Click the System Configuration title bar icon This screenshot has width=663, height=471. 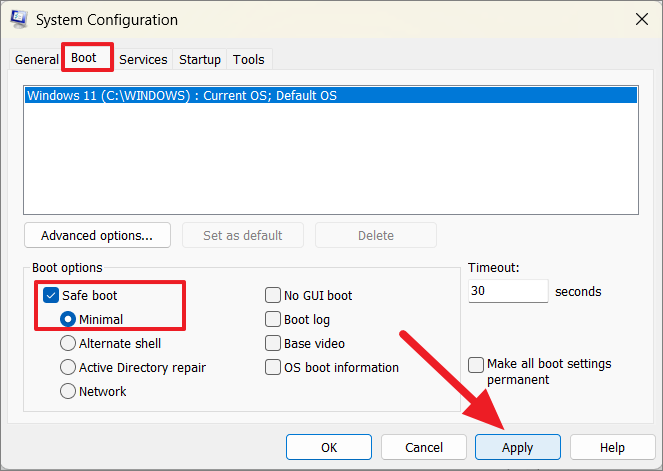click(19, 19)
